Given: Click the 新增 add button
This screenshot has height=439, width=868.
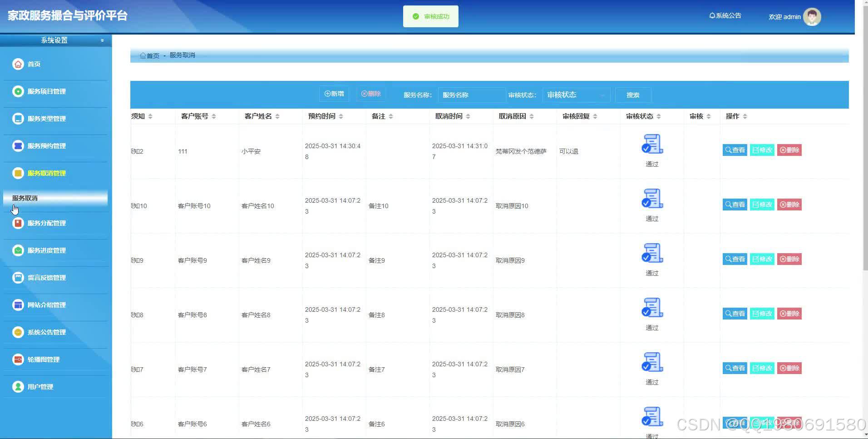Looking at the screenshot, I should pyautogui.click(x=334, y=94).
